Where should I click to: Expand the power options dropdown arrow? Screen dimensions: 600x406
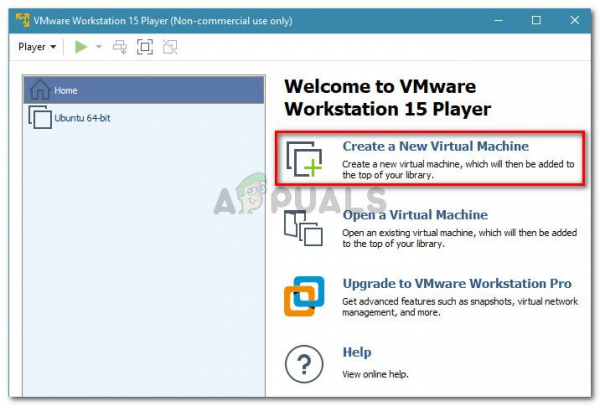pyautogui.click(x=99, y=47)
